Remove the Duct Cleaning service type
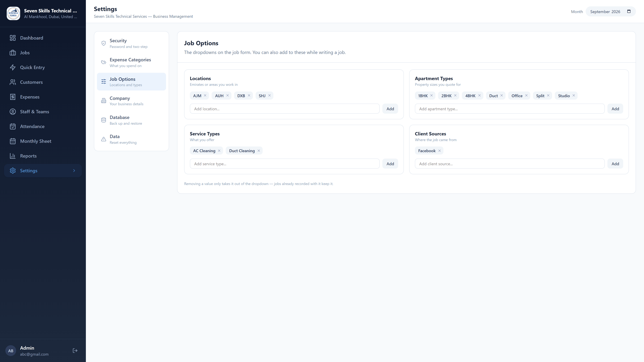Viewport: 644px width, 362px height. click(259, 151)
